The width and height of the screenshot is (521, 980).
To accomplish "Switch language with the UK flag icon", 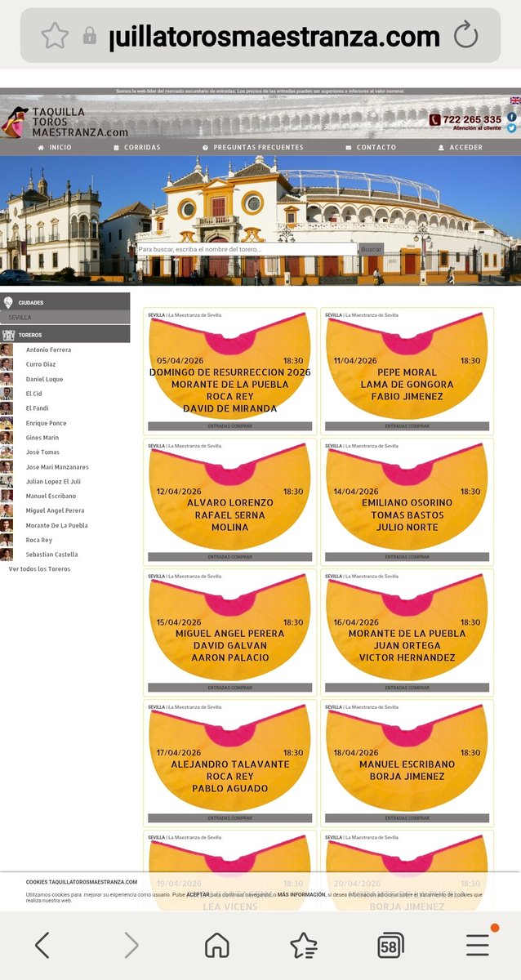I will pyautogui.click(x=514, y=100).
